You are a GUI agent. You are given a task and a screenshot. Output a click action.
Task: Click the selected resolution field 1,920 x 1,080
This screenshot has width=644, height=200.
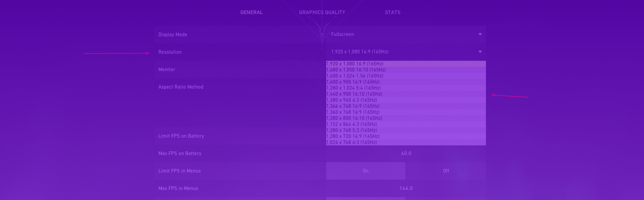(x=406, y=52)
